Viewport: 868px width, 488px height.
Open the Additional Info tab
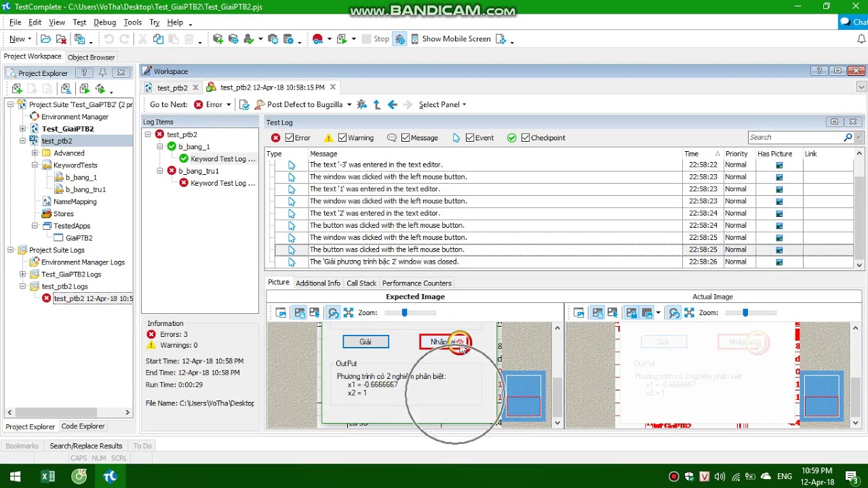click(318, 283)
